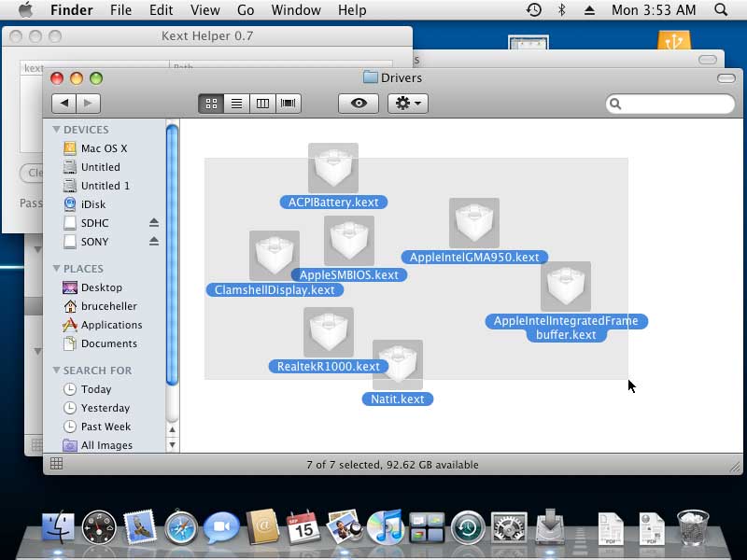747x560 pixels.
Task: Open the Trash in the Dock
Action: pyautogui.click(x=693, y=526)
